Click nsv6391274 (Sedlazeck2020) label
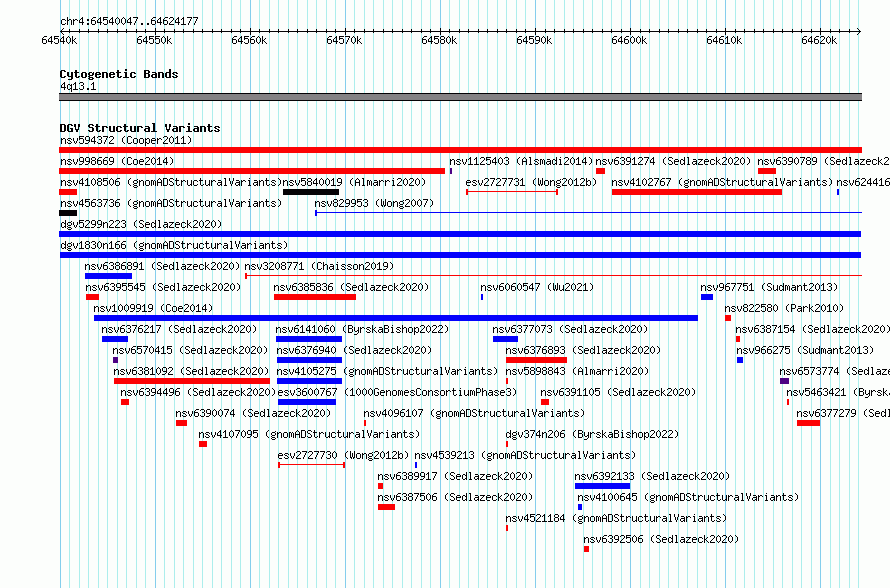 (673, 161)
